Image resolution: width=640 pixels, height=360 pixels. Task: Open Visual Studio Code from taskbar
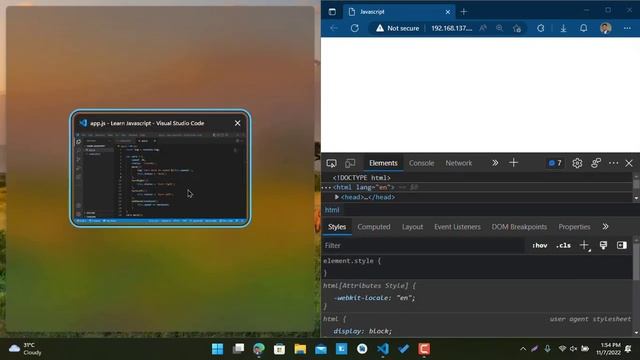tap(383, 349)
